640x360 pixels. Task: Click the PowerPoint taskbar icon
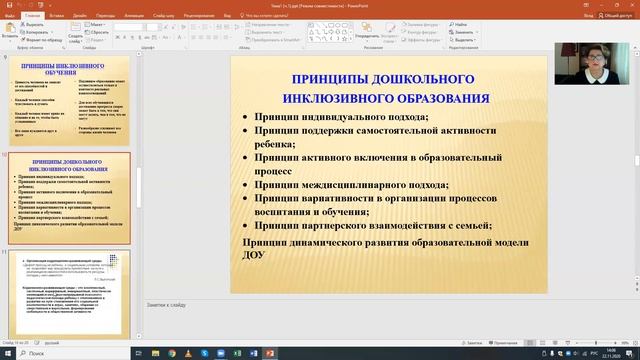tap(270, 353)
